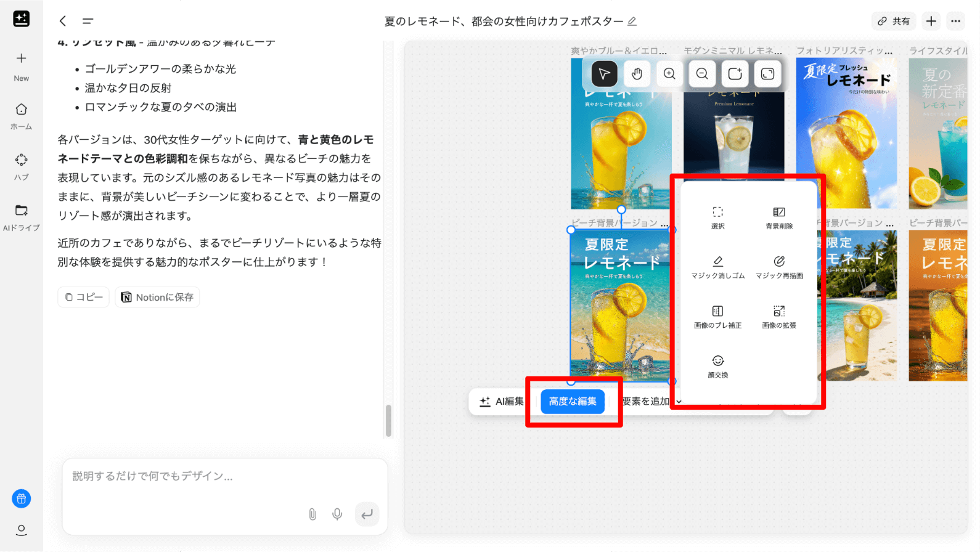Edit project title with pencil icon
The height and width of the screenshot is (552, 980).
(x=632, y=22)
